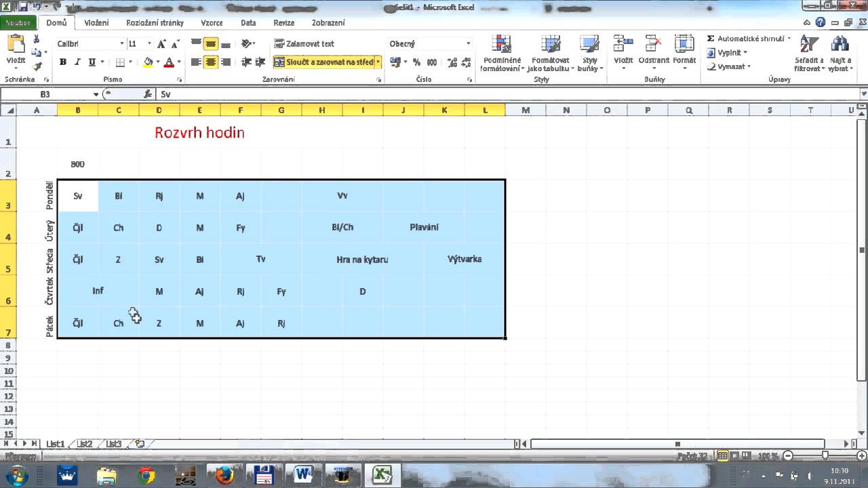Apply the red font color
The image size is (868, 488).
170,62
